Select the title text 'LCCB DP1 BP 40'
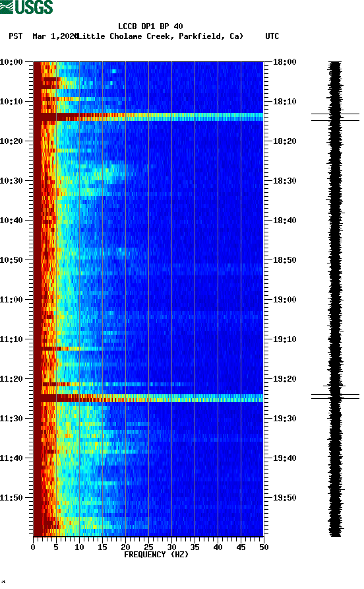Viewport: 364px width, 589px height. (x=150, y=26)
